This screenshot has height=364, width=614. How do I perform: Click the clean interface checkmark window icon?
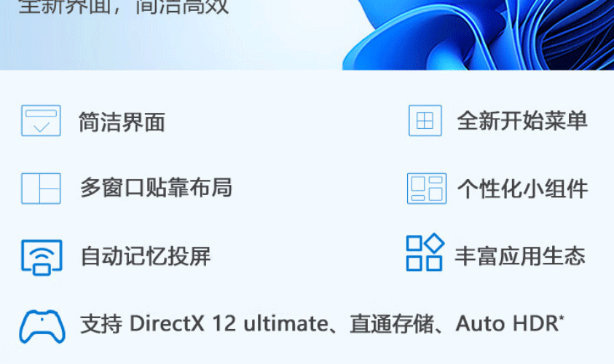pos(41,121)
